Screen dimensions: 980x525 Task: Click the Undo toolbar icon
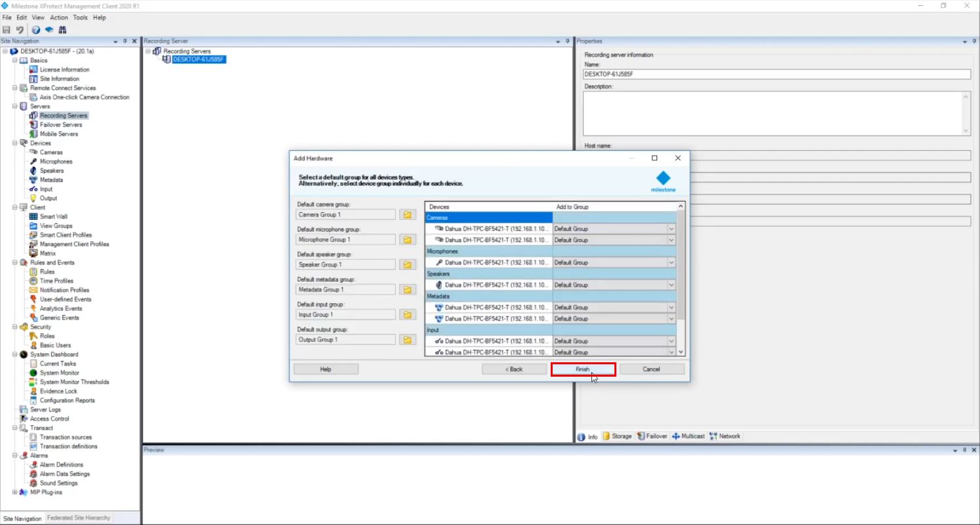[19, 30]
